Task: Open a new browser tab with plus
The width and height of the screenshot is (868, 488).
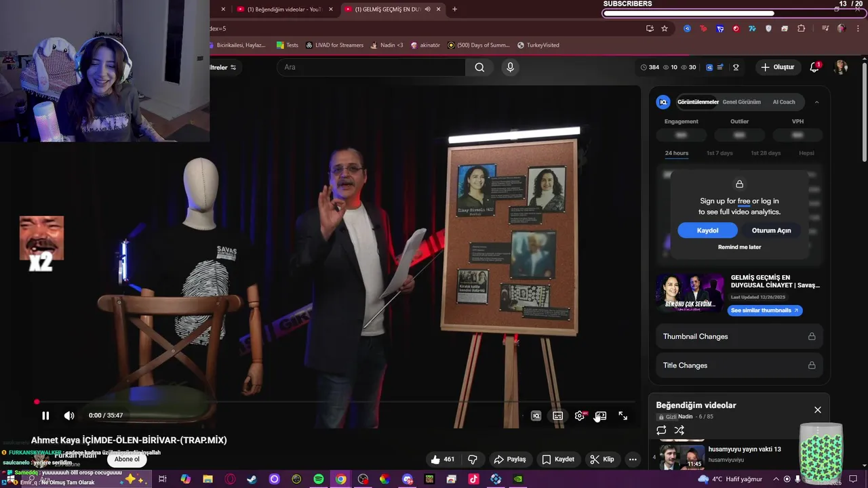Action: (x=454, y=9)
